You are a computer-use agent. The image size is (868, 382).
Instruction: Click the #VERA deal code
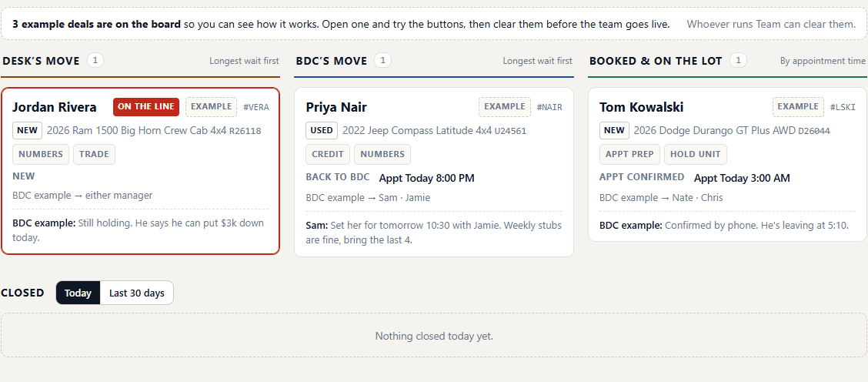click(x=256, y=108)
